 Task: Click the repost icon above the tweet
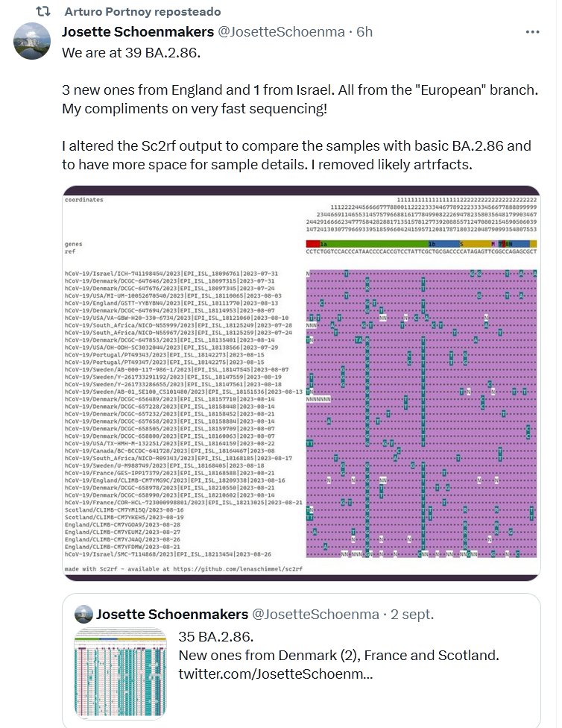[x=44, y=12]
